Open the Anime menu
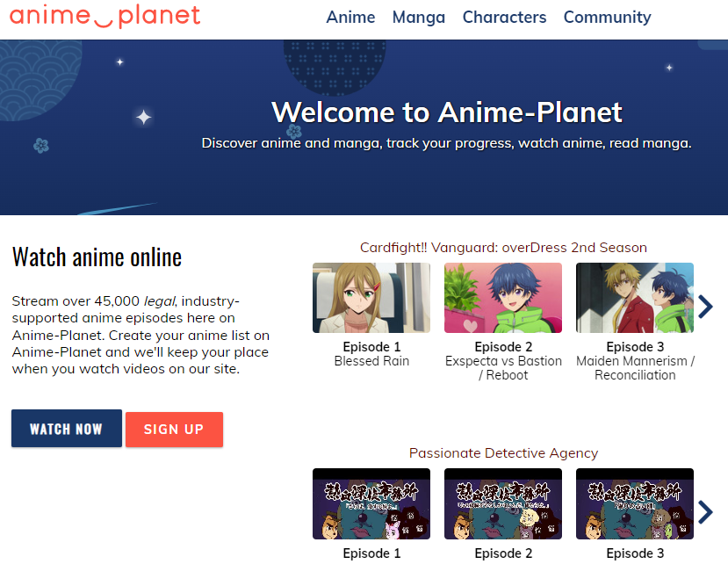 click(350, 18)
